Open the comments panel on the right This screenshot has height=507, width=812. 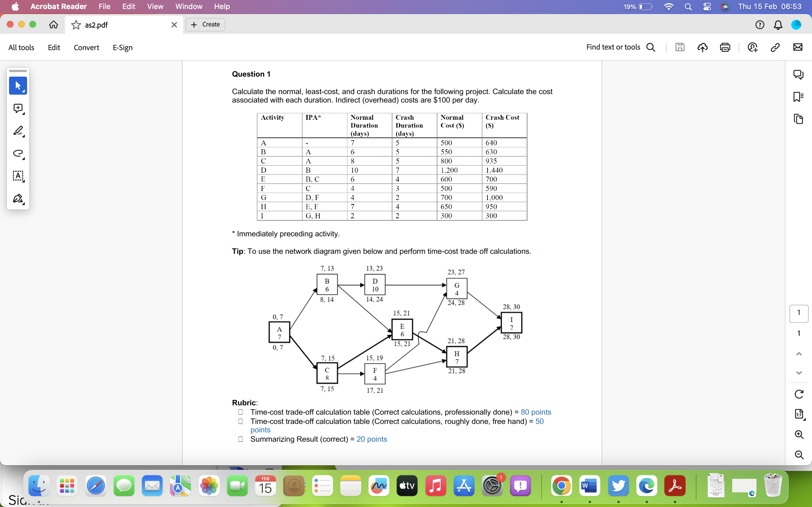pyautogui.click(x=799, y=74)
